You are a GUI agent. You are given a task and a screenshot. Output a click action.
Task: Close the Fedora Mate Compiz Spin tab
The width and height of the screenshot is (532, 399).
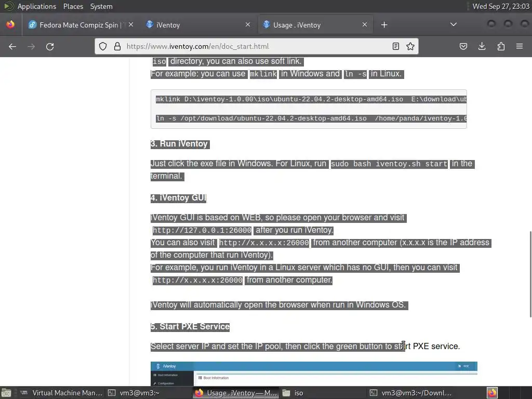click(x=131, y=25)
